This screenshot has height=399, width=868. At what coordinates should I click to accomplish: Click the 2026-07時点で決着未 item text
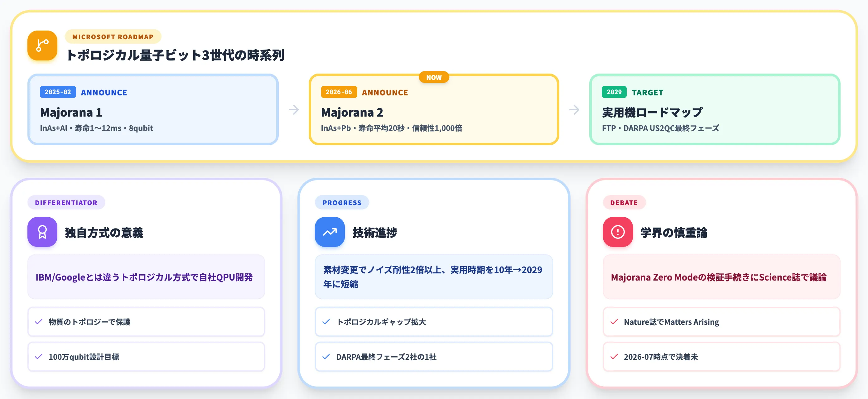pos(661,357)
